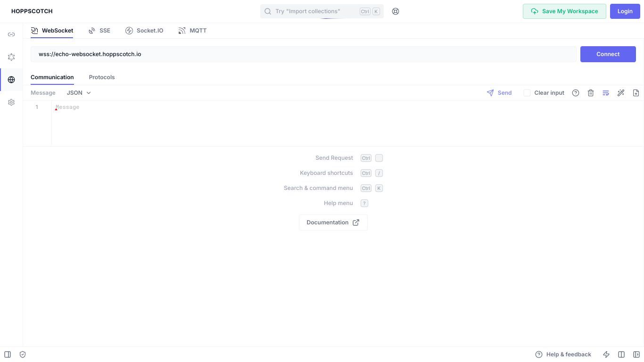Viewport: 644px width, 362px height.
Task: Enable the Clear input checkbox
Action: 527,93
